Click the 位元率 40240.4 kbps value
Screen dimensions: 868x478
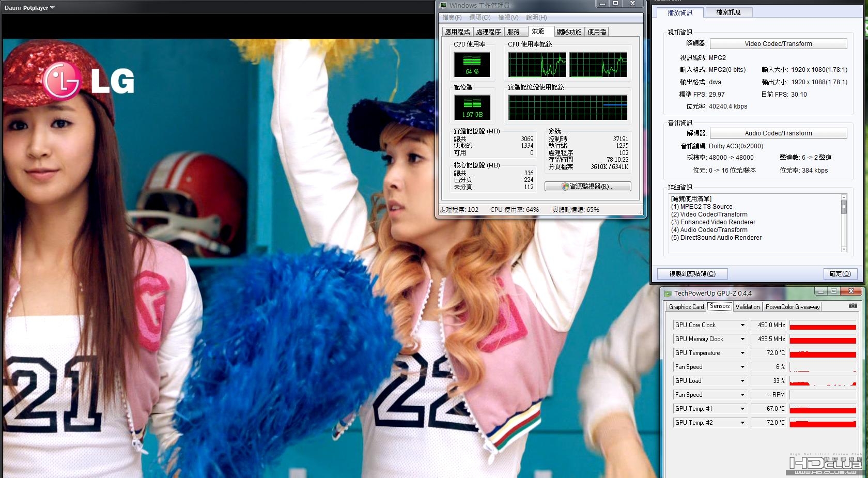point(728,106)
